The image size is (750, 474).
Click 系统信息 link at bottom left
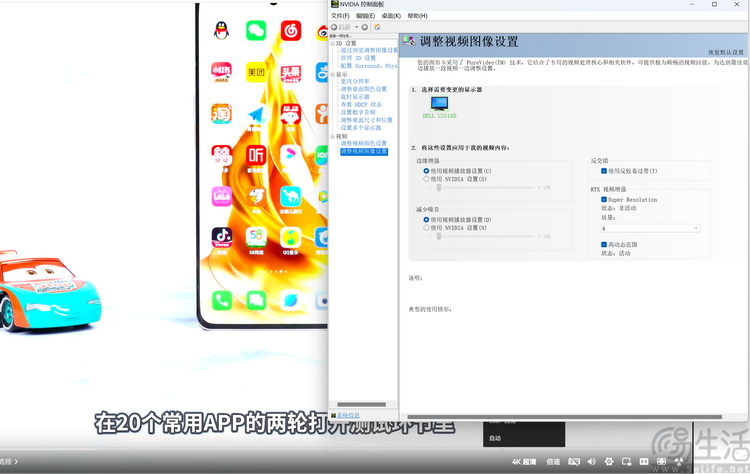[x=348, y=416]
